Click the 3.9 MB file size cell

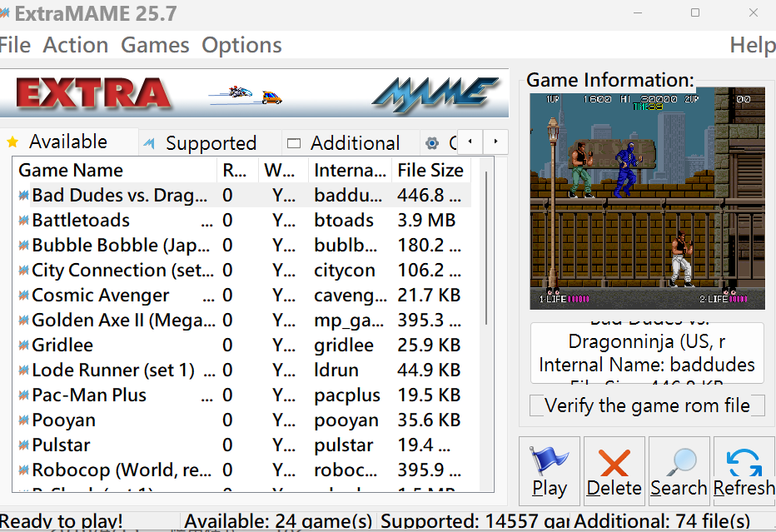pyautogui.click(x=426, y=221)
